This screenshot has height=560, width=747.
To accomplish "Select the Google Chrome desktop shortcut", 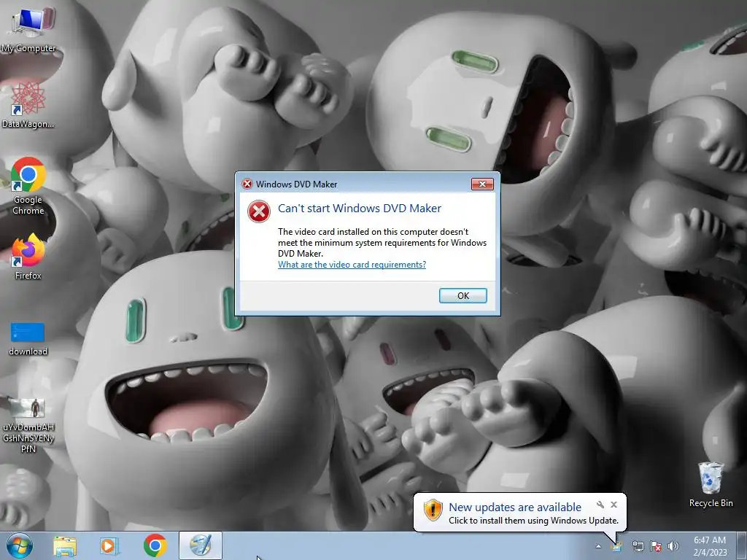I will (28, 186).
